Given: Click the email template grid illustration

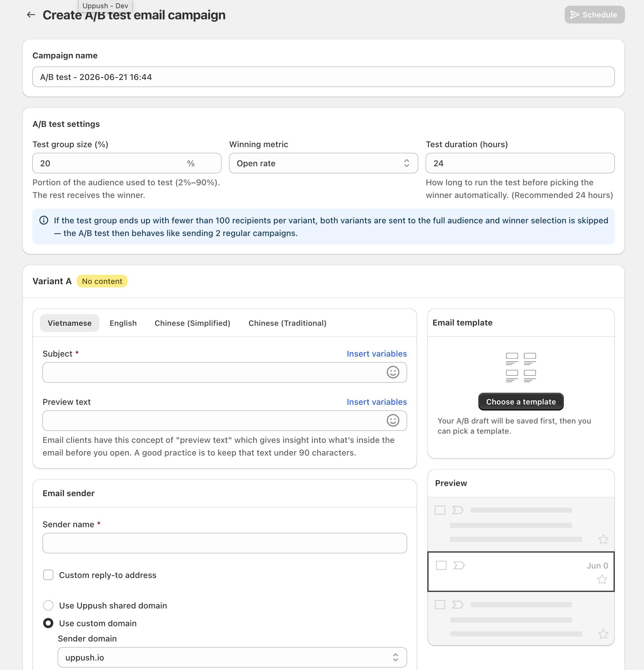Looking at the screenshot, I should point(521,367).
